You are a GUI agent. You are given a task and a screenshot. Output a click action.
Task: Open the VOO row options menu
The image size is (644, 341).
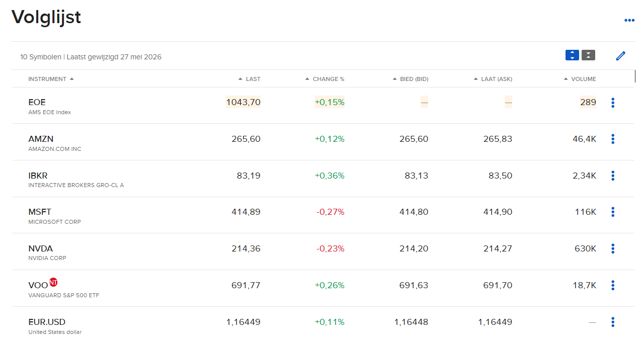[x=613, y=285]
